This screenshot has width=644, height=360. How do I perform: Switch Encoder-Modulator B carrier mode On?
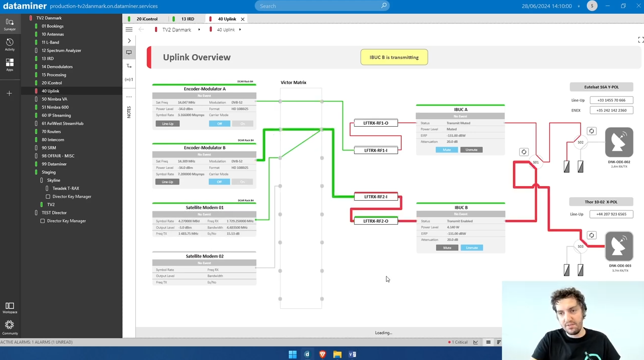coord(243,182)
